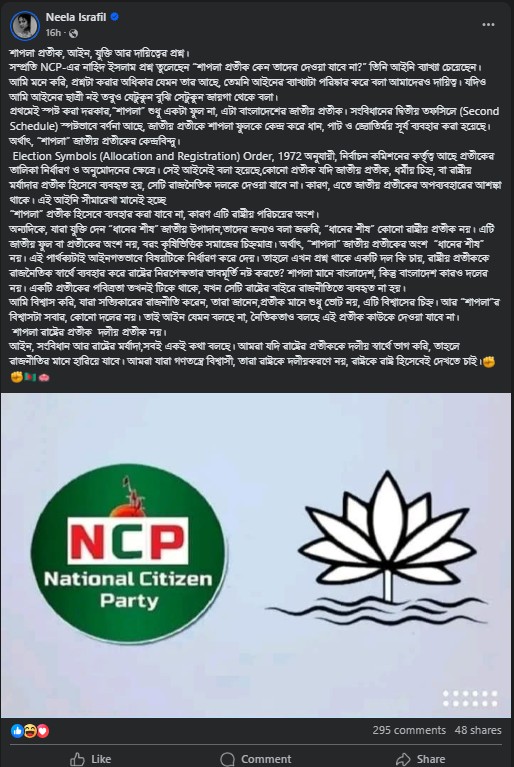The image size is (514, 767).
Task: Click the Share arrow icon
Action: [x=403, y=759]
